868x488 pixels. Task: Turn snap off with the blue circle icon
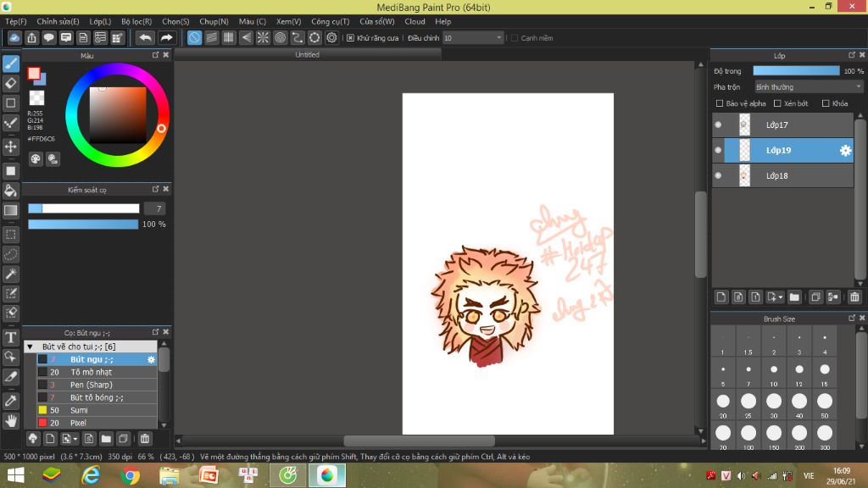(194, 37)
